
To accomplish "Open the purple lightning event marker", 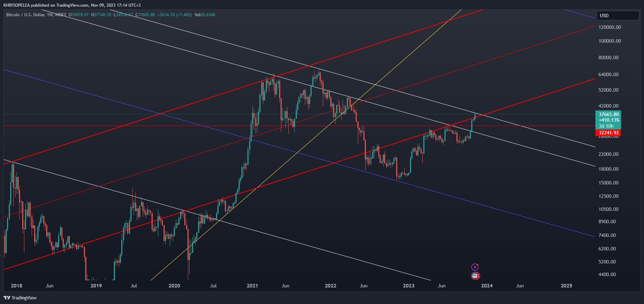I will tap(475, 267).
